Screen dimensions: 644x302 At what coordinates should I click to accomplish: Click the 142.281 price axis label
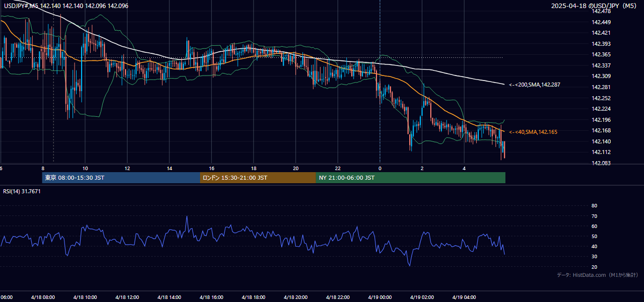602,87
